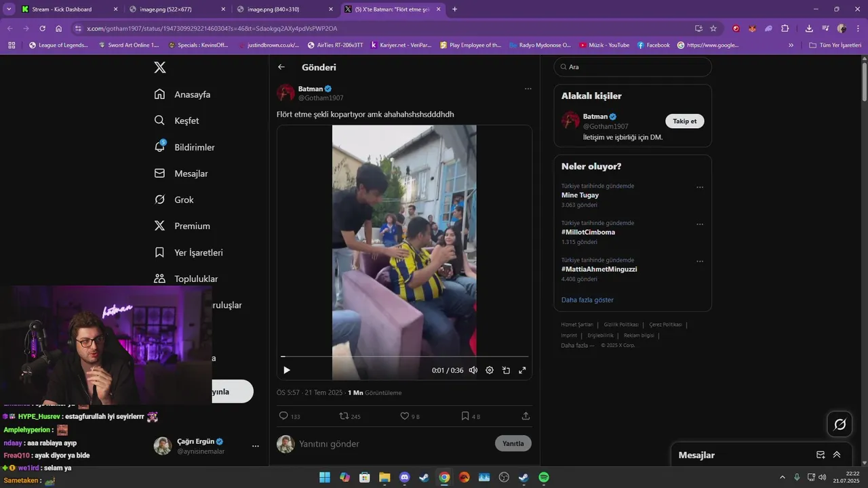868x488 pixels.
Task: Expand Daha fazla footer menu
Action: coord(577,345)
